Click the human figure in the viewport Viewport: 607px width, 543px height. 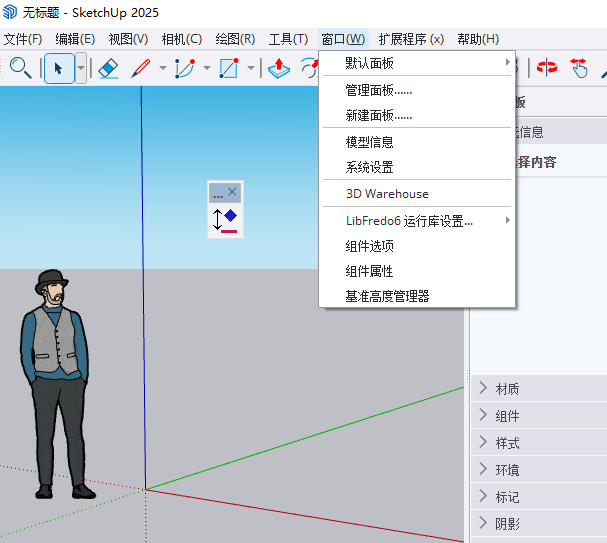coord(57,383)
